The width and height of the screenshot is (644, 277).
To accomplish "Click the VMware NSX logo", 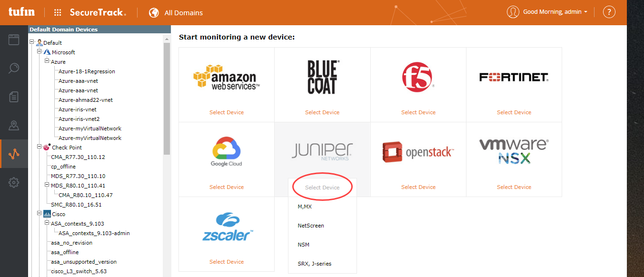I will tap(514, 151).
